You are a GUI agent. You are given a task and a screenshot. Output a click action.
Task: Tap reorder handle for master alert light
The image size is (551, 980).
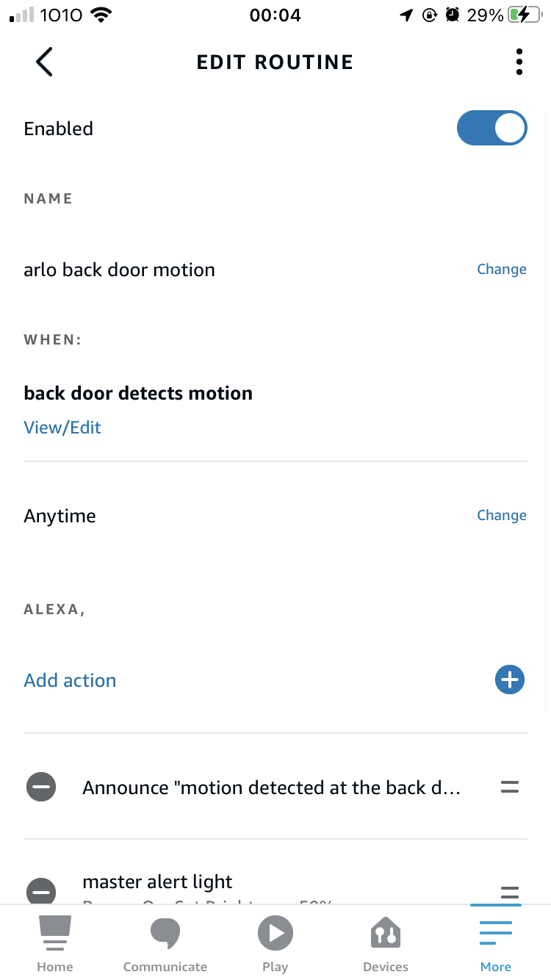point(509,893)
